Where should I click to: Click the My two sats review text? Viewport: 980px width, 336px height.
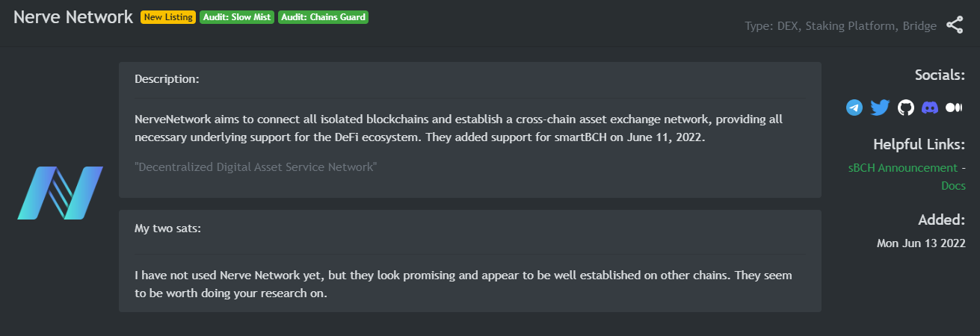(x=463, y=284)
